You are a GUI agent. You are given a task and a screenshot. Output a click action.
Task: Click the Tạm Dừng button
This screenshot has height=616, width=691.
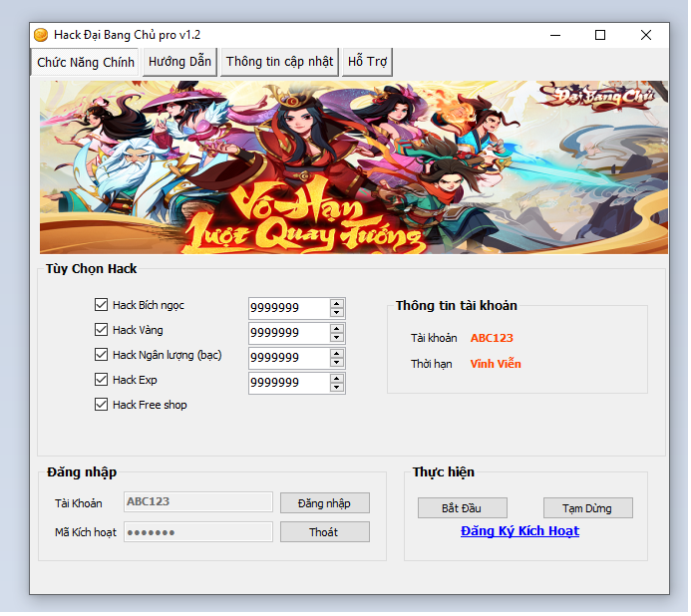tap(587, 508)
